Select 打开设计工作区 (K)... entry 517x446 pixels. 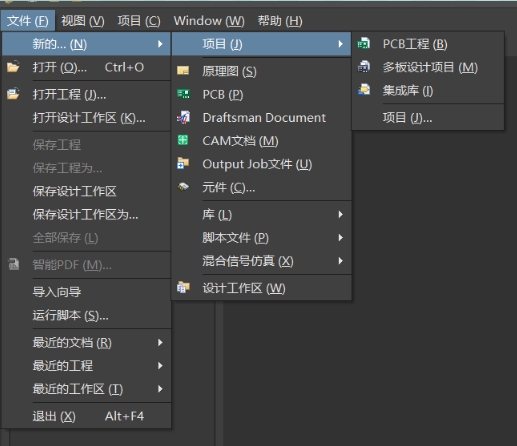(x=86, y=118)
